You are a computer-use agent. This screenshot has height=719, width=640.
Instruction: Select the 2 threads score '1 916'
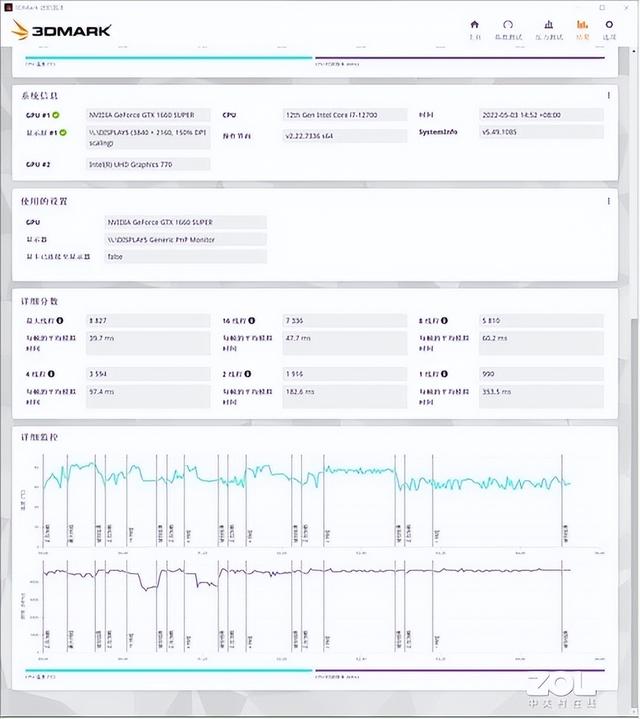(x=345, y=374)
